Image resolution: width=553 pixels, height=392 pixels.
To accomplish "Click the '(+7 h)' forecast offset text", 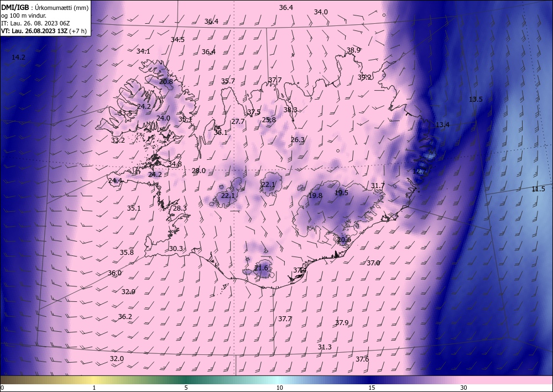I will tap(79, 31).
